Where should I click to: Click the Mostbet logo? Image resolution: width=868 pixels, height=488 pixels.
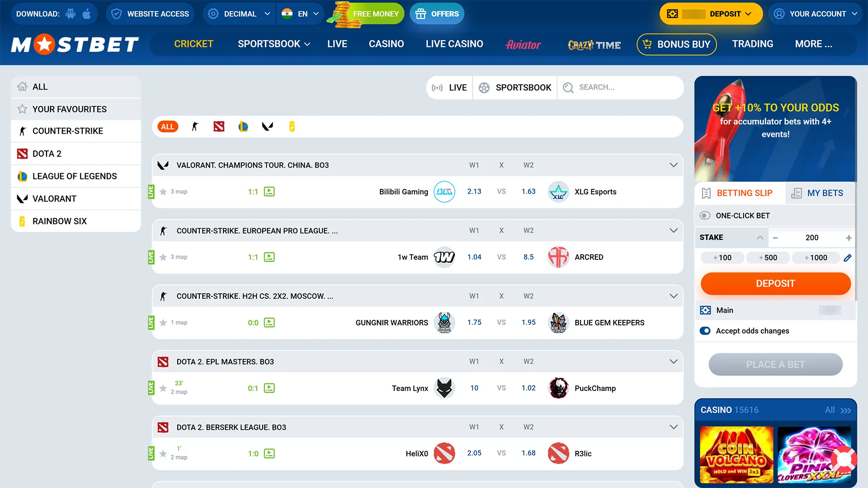[75, 44]
